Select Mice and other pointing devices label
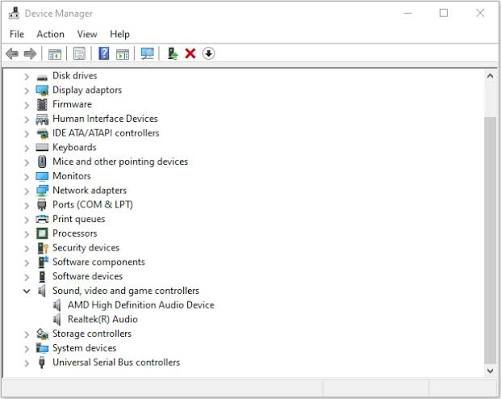 pyautogui.click(x=120, y=162)
